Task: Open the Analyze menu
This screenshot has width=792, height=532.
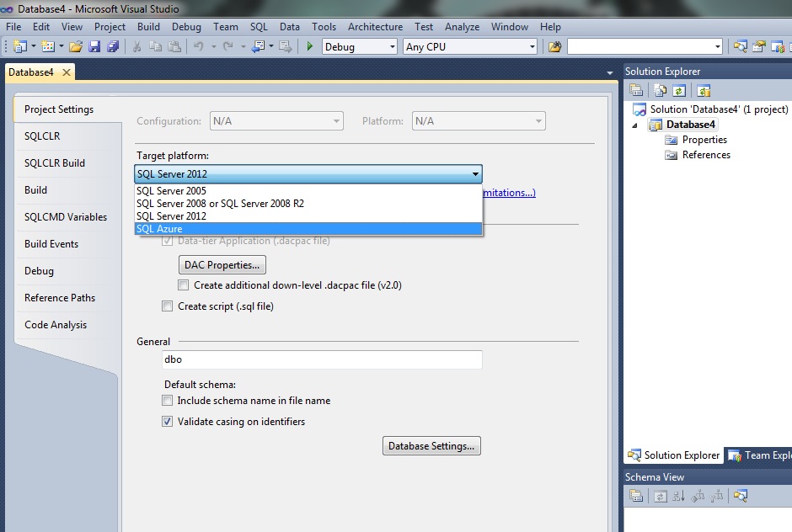Action: (x=463, y=27)
